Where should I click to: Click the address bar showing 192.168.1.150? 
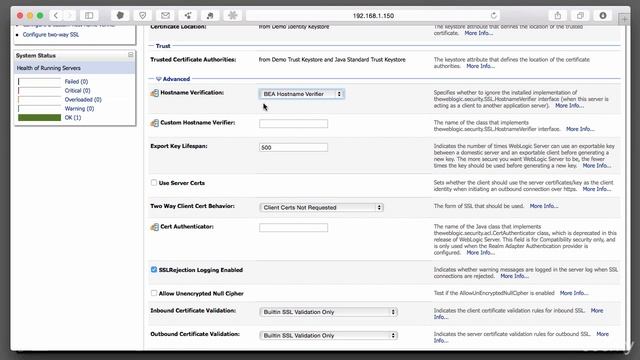373,16
